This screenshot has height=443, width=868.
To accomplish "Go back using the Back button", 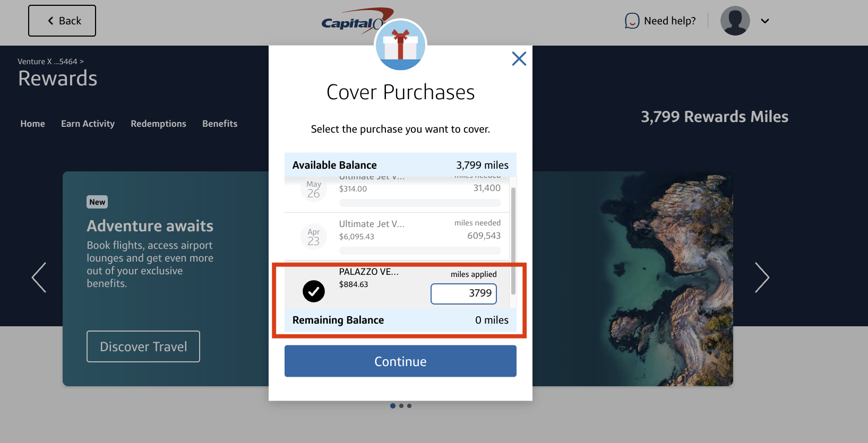I will click(62, 21).
